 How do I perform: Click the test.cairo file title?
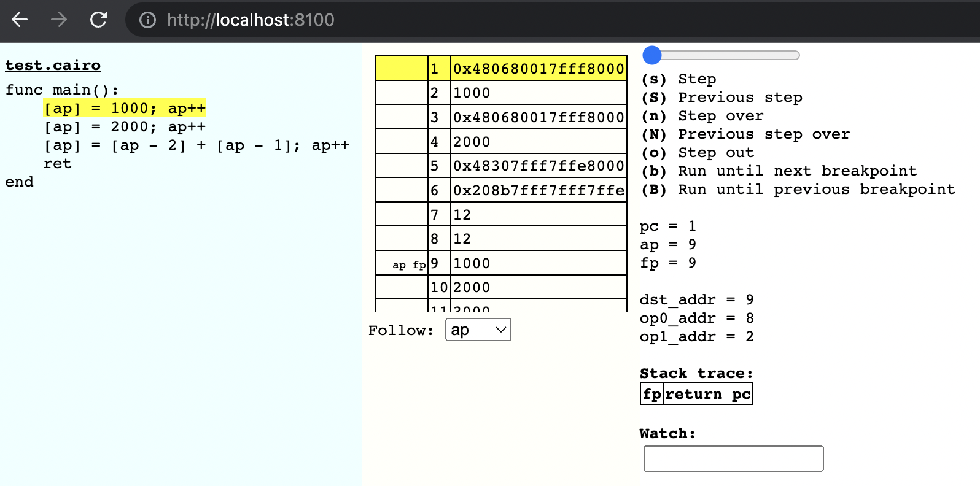(x=53, y=65)
